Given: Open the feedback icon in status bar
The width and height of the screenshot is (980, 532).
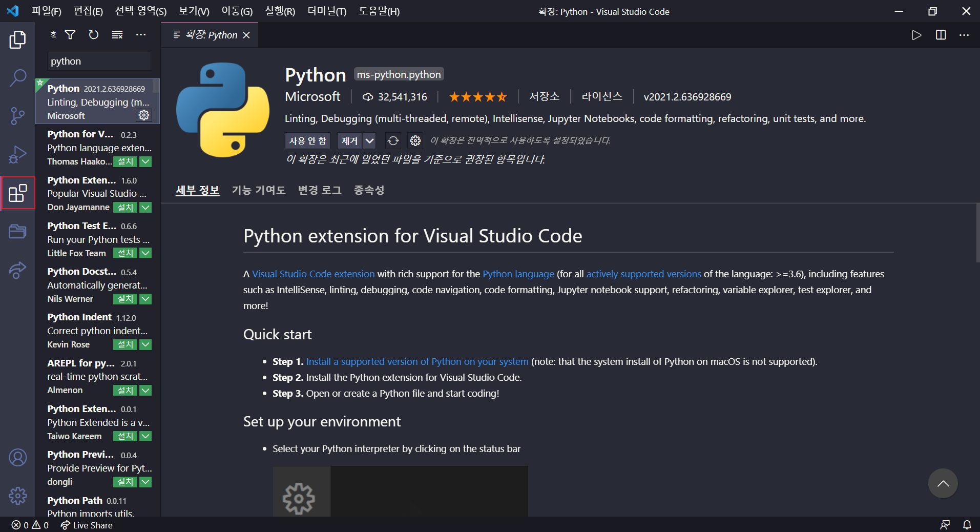Looking at the screenshot, I should point(945,525).
